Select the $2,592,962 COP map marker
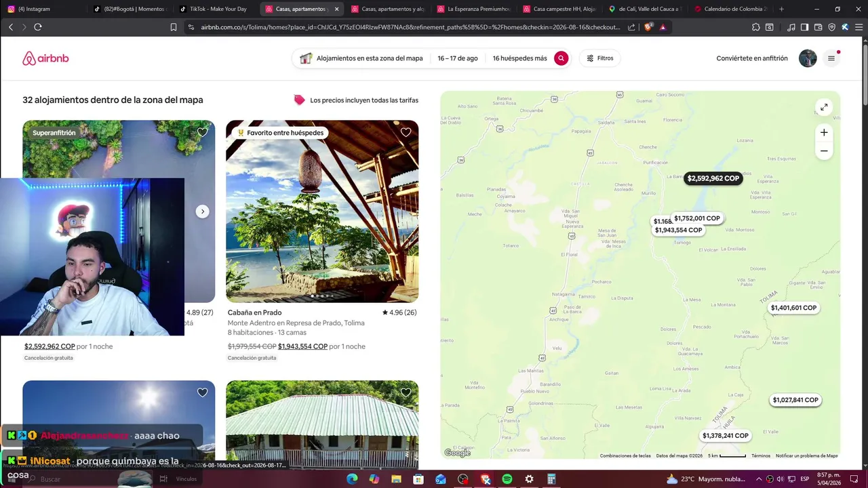The height and width of the screenshot is (488, 868). coord(713,178)
